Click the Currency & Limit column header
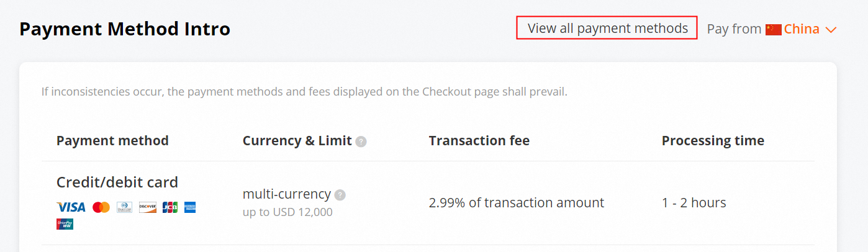 297,141
